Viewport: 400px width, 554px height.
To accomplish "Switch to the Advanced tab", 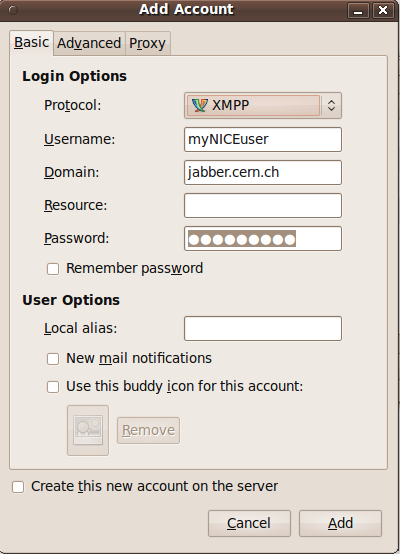I will [89, 43].
